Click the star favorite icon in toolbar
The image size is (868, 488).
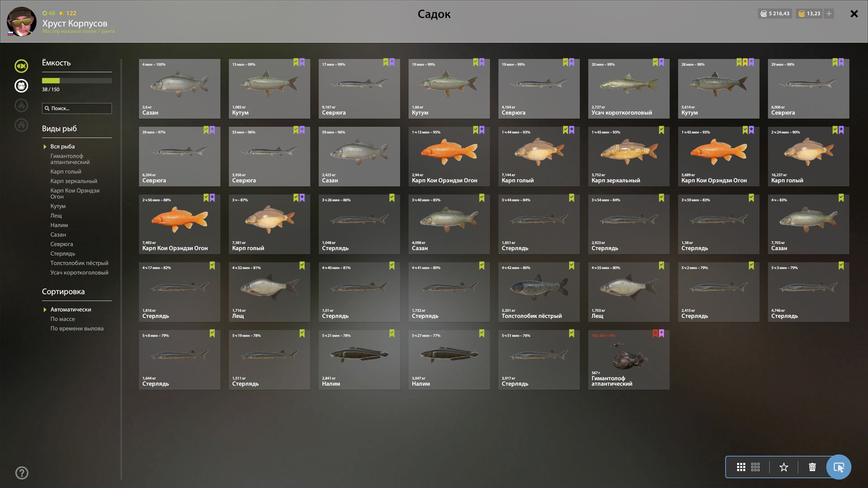(784, 467)
